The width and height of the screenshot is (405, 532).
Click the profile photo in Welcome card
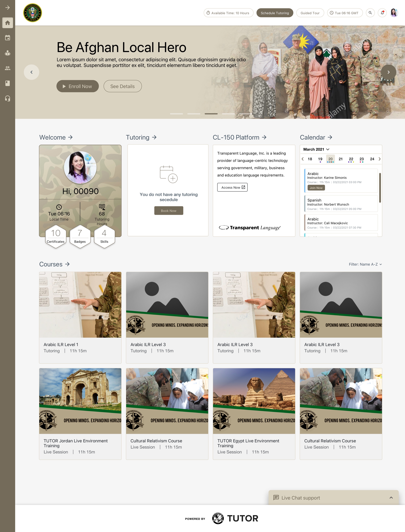80,167
